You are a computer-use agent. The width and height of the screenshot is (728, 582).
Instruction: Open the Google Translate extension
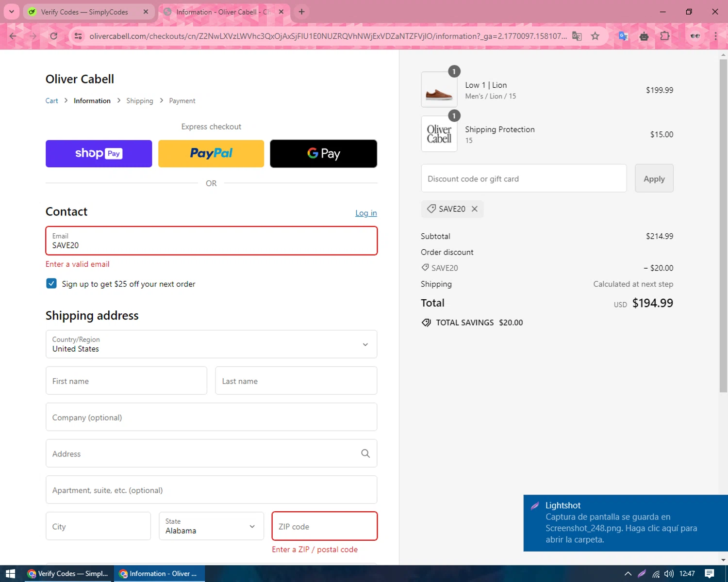(624, 36)
